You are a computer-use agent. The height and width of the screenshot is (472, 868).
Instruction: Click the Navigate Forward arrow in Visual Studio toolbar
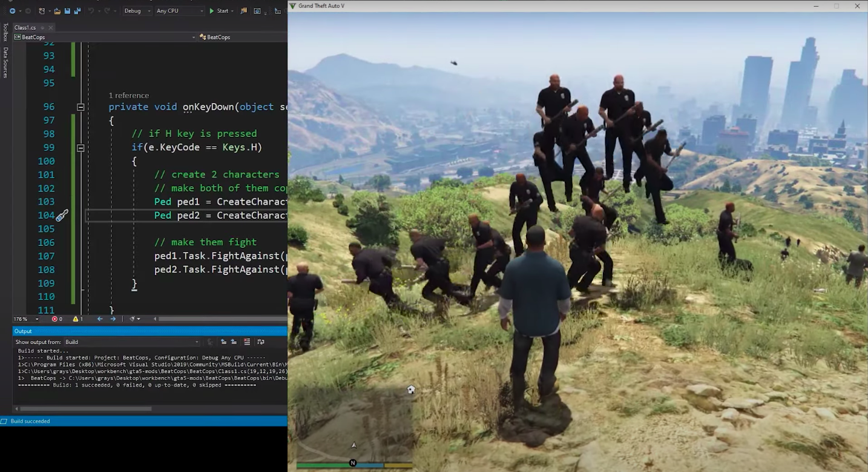coord(28,11)
